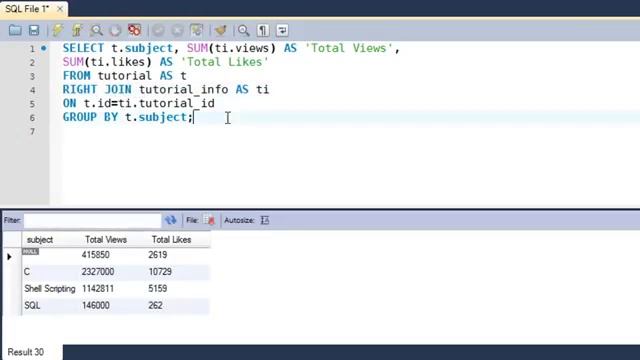Switch to the SQL File 1 tab

click(x=27, y=9)
